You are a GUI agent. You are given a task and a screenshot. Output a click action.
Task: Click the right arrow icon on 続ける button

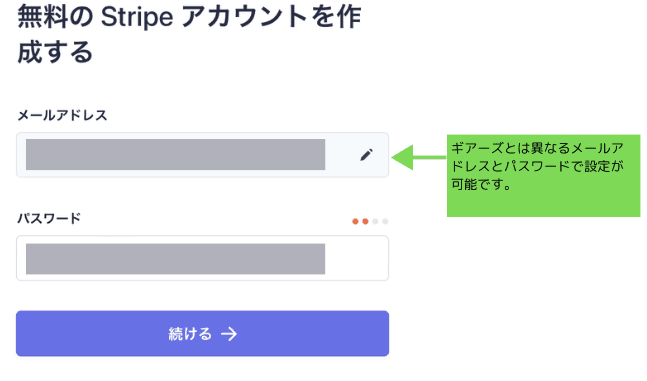(x=229, y=334)
